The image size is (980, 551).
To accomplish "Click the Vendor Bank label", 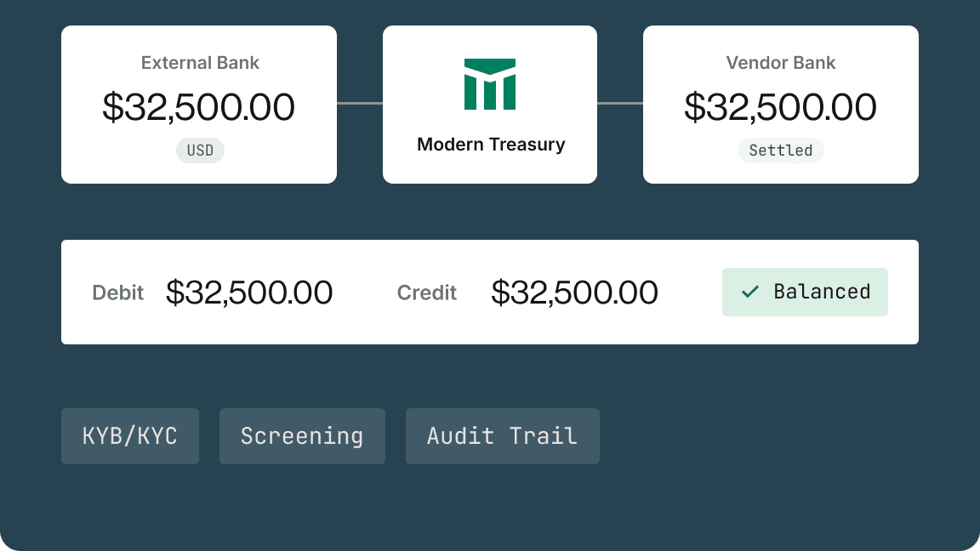I will coord(781,62).
